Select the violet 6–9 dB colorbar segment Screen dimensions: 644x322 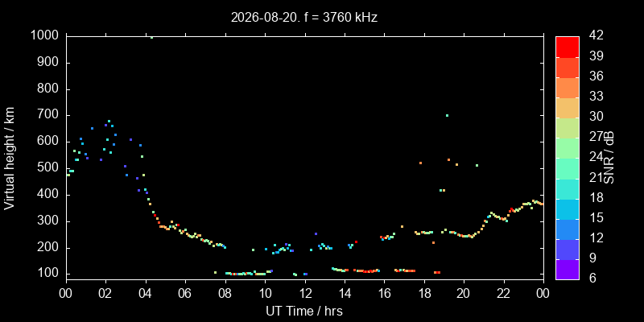click(x=568, y=270)
